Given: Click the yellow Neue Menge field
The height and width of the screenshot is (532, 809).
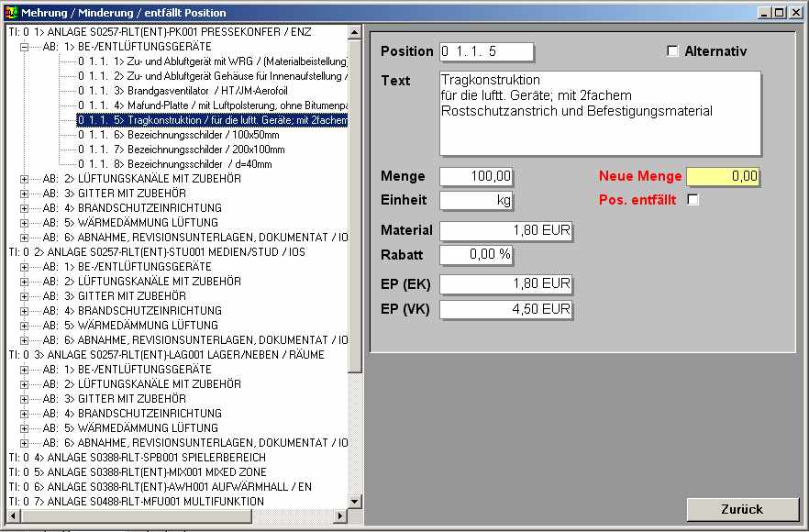Looking at the screenshot, I should pos(723,176).
